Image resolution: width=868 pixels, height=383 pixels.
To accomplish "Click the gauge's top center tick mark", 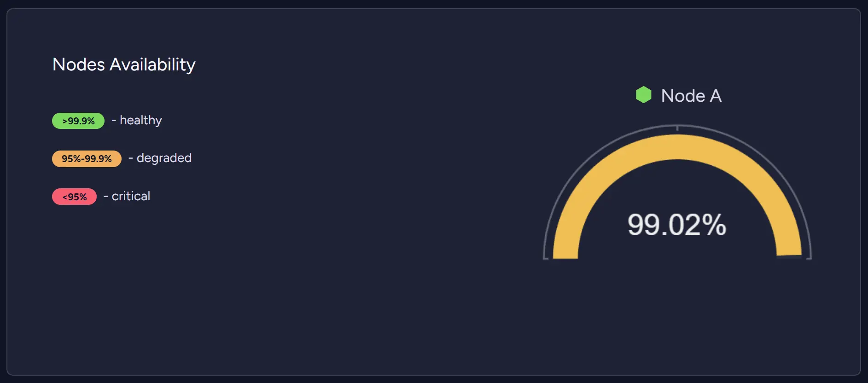I will coord(677,128).
